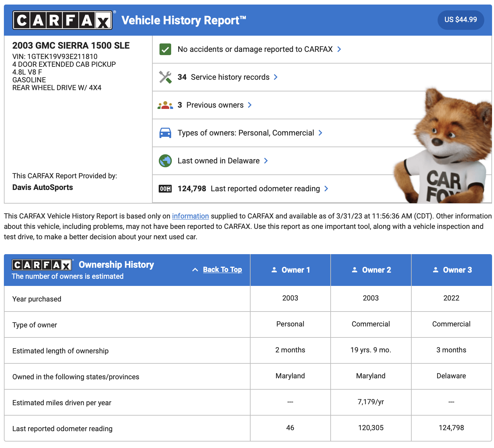The image size is (494, 448).
Task: Click the Ownership History heading
Action: pyautogui.click(x=116, y=265)
